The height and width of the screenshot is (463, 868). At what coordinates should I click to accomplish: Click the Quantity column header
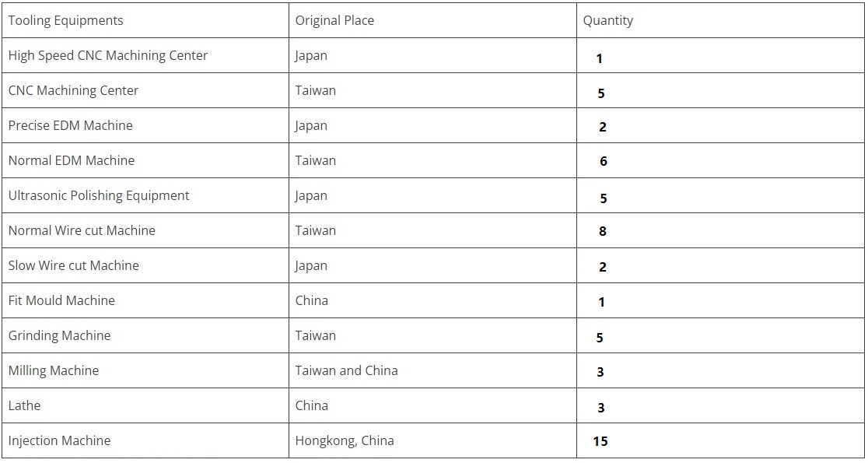pos(607,21)
